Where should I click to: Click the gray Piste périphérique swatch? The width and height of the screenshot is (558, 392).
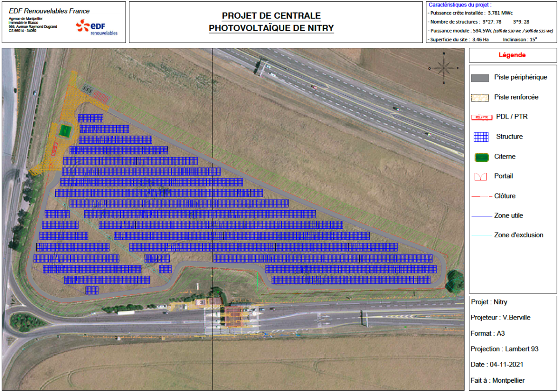click(x=480, y=78)
